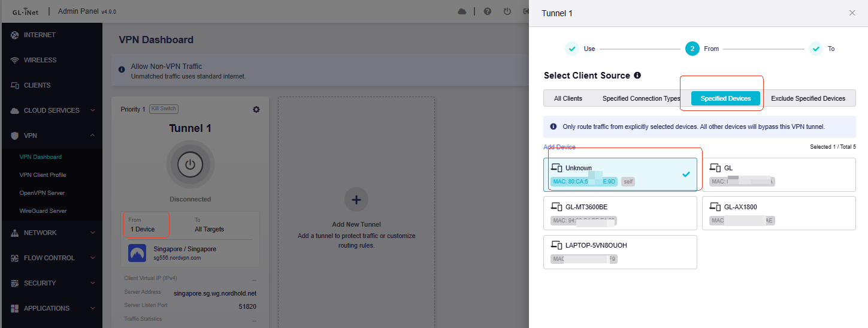Expand the SECURITY menu chevron
Image resolution: width=868 pixels, height=328 pixels.
coord(92,283)
